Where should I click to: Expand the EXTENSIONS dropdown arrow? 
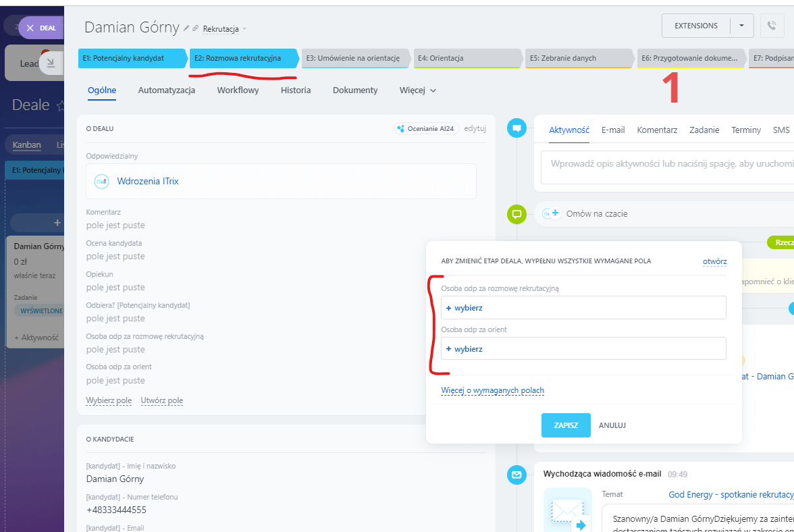[741, 26]
